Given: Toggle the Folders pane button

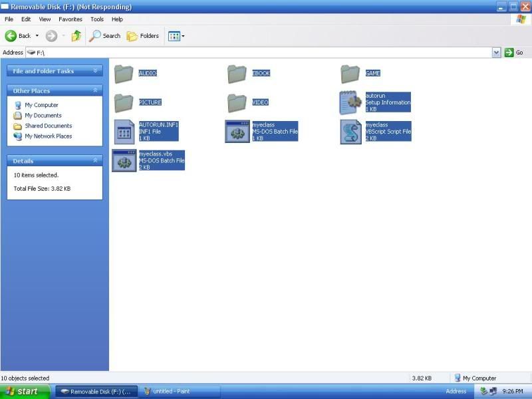Looking at the screenshot, I should [x=143, y=36].
